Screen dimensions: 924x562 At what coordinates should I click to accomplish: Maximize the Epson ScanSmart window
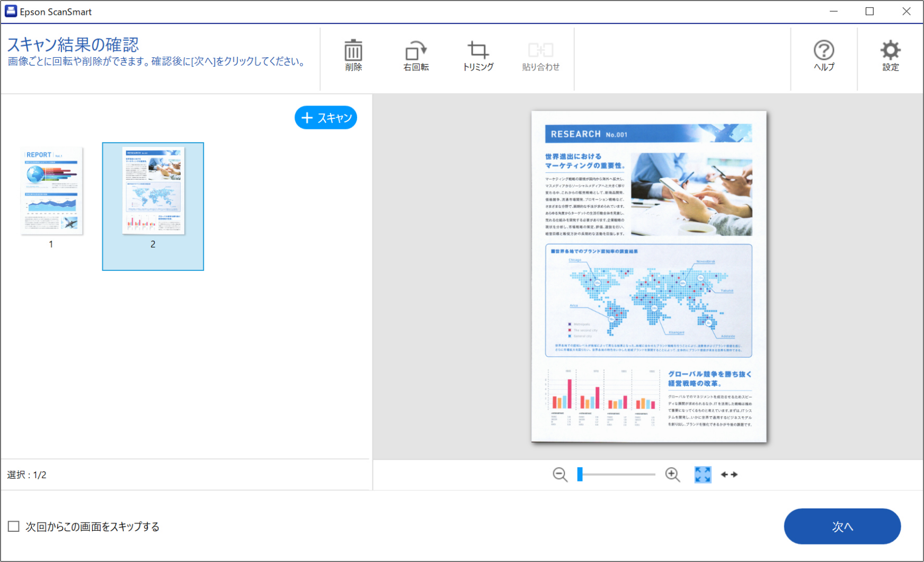click(869, 11)
